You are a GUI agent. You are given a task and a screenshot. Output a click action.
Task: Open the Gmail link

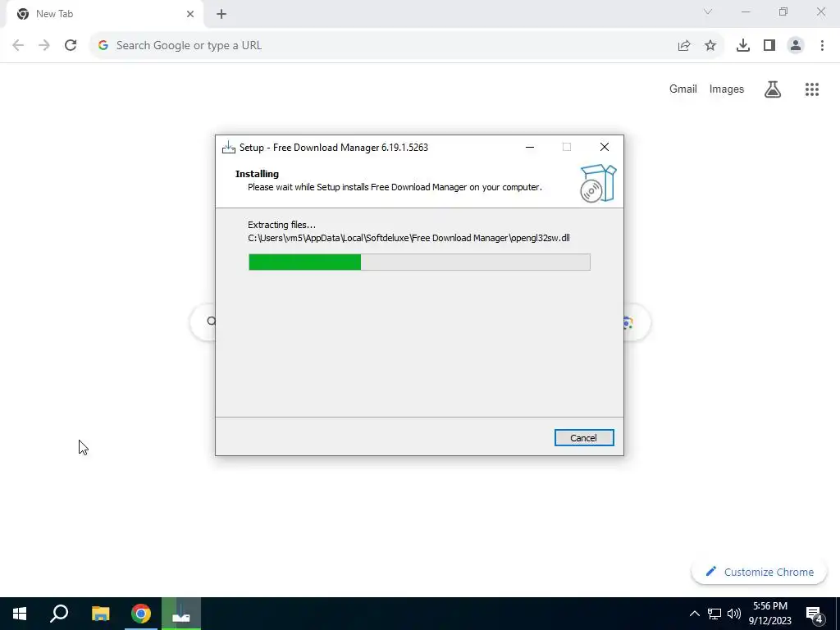tap(683, 89)
